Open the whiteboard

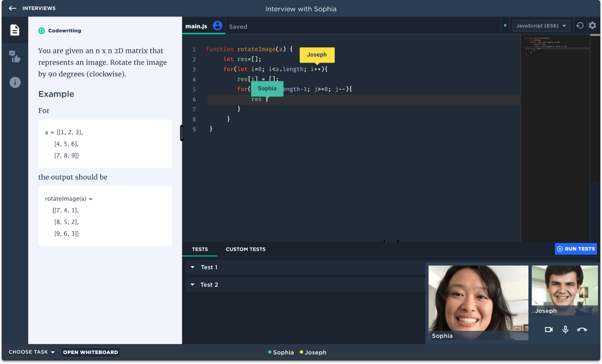point(91,352)
